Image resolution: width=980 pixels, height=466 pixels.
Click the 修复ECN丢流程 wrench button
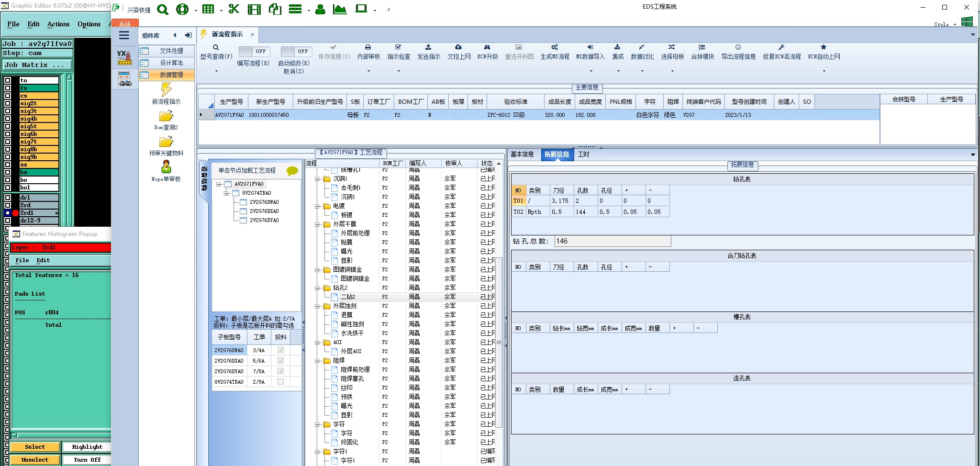781,52
